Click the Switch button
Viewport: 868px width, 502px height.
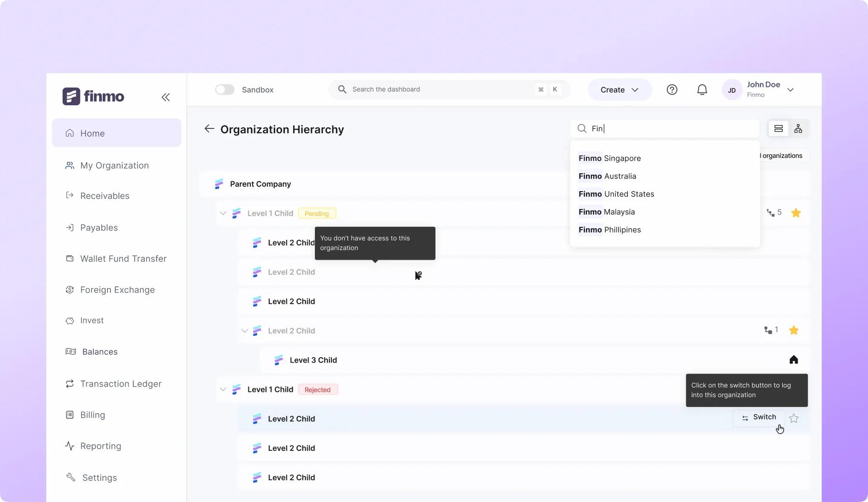coord(759,418)
